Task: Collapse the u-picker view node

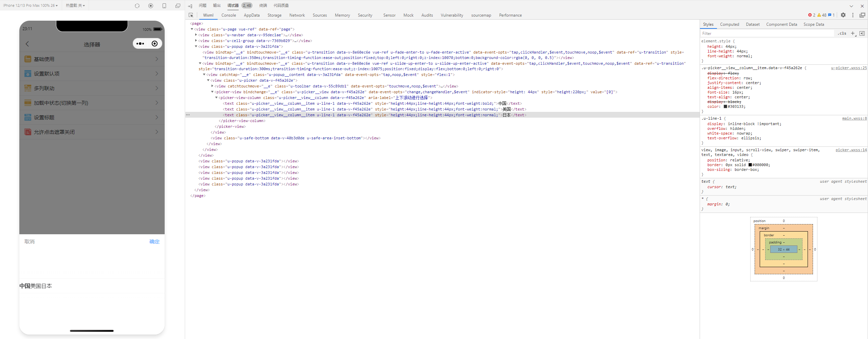Action: click(208, 80)
